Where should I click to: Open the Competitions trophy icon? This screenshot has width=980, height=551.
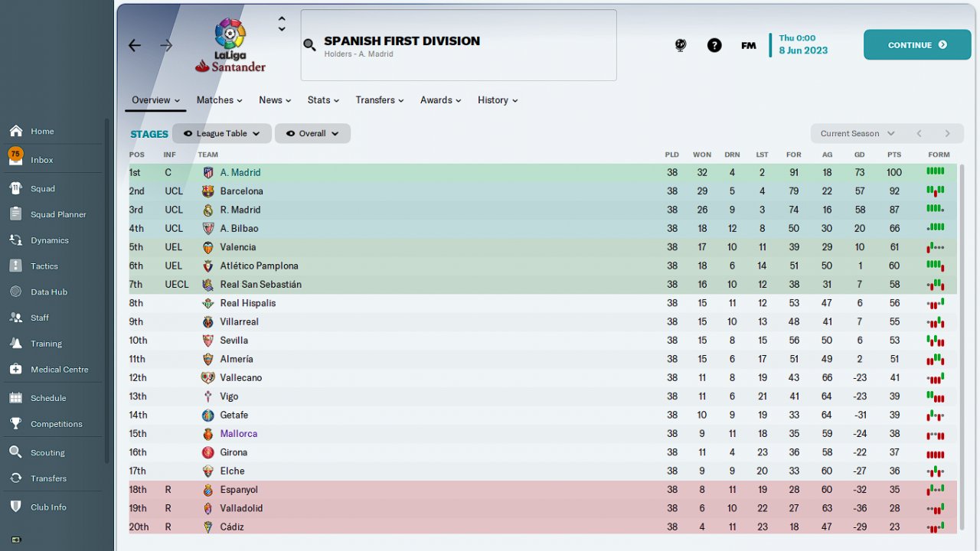click(15, 424)
